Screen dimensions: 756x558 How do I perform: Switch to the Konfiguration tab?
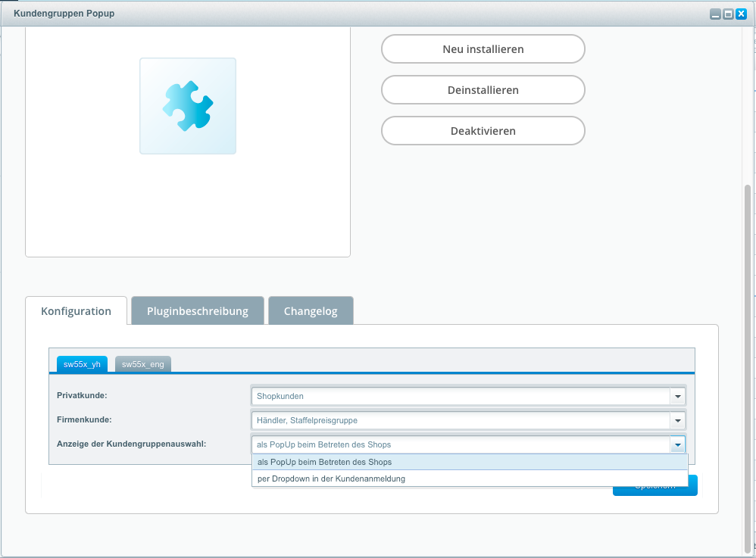[76, 311]
